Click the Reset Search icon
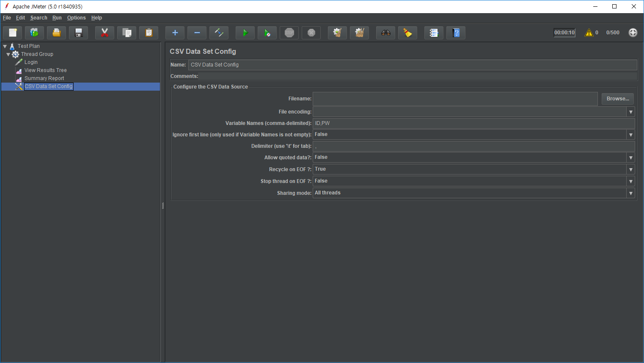644x363 pixels. coord(407,33)
